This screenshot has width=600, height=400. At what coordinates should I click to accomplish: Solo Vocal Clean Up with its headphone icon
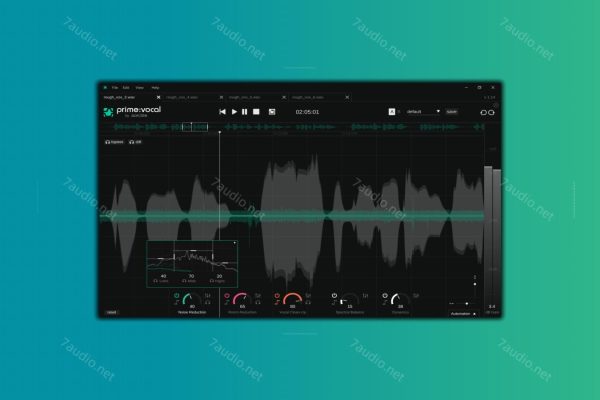[x=308, y=303]
